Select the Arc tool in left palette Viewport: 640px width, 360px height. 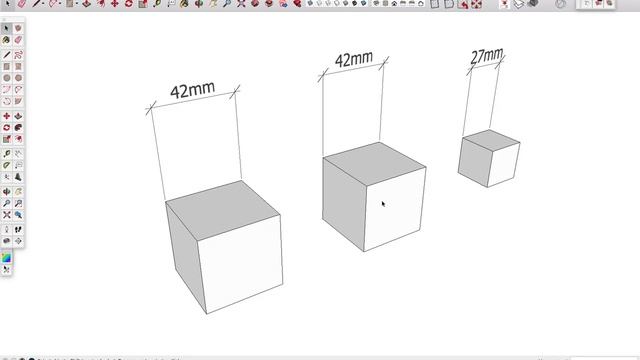pos(6,89)
